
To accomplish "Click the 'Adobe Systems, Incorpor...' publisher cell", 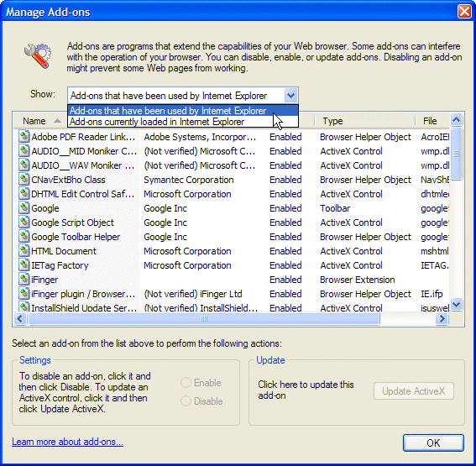I will coord(200,137).
